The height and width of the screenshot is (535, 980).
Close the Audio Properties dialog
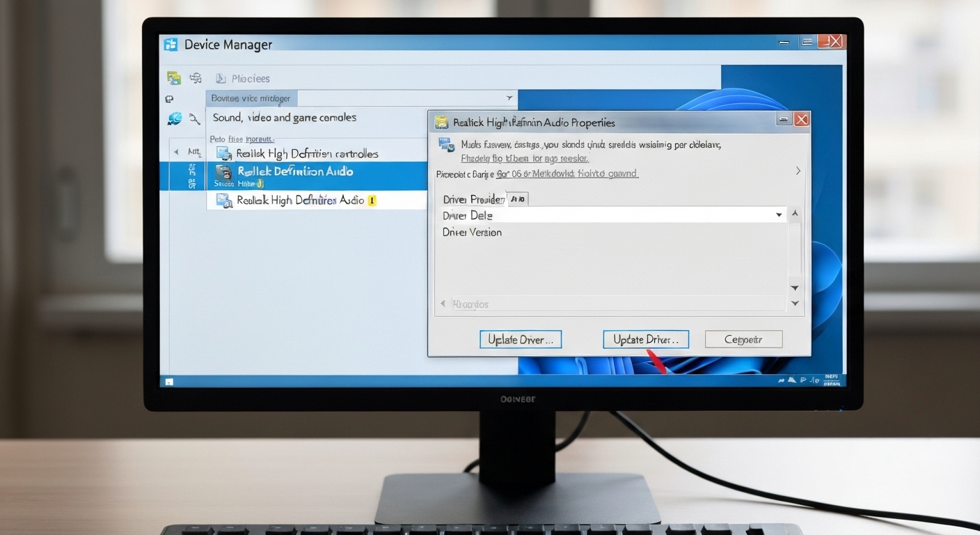802,119
